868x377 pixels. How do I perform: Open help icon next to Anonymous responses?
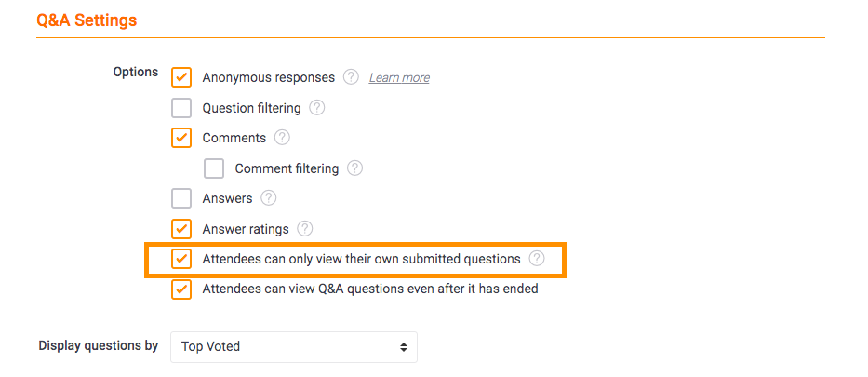(x=351, y=77)
